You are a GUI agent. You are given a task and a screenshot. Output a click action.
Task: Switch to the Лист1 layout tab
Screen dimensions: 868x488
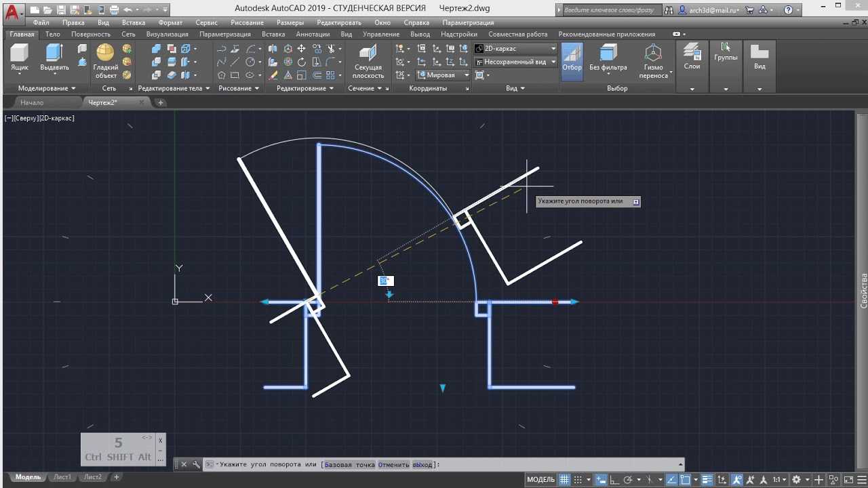(x=62, y=477)
